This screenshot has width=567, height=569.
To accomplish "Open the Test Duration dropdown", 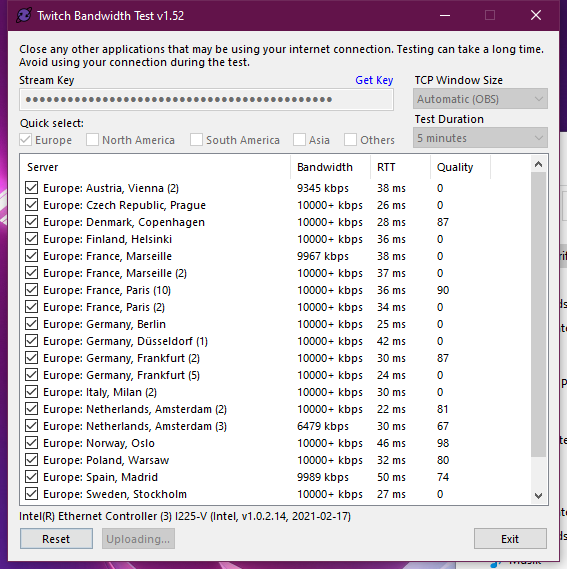I will click(480, 138).
